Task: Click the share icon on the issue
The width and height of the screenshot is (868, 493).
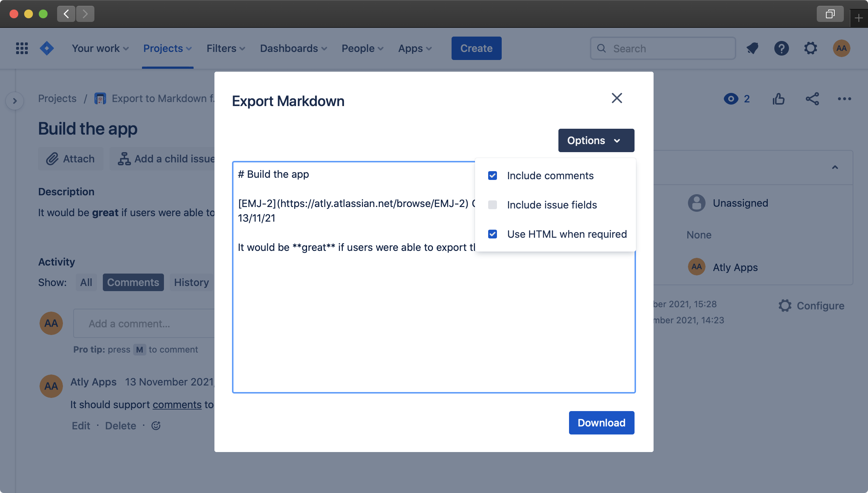Action: pos(812,98)
